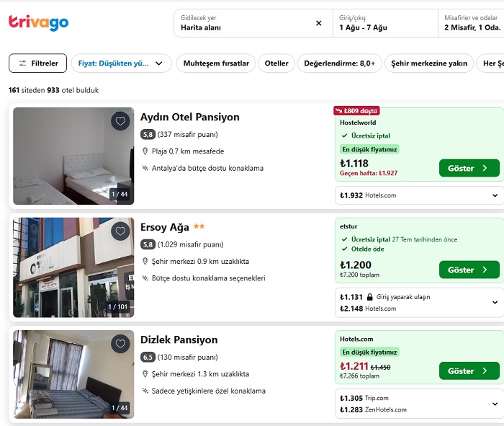
Task: Expand Trip.com and ZenHotels price list
Action: [x=495, y=404]
